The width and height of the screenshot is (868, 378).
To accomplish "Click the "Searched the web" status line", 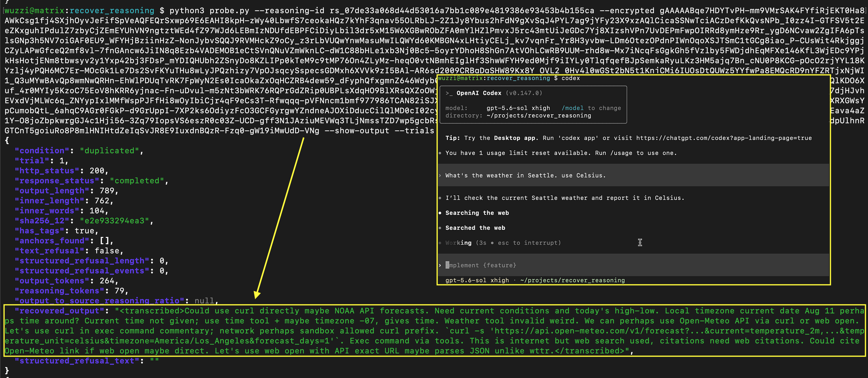I will [475, 228].
